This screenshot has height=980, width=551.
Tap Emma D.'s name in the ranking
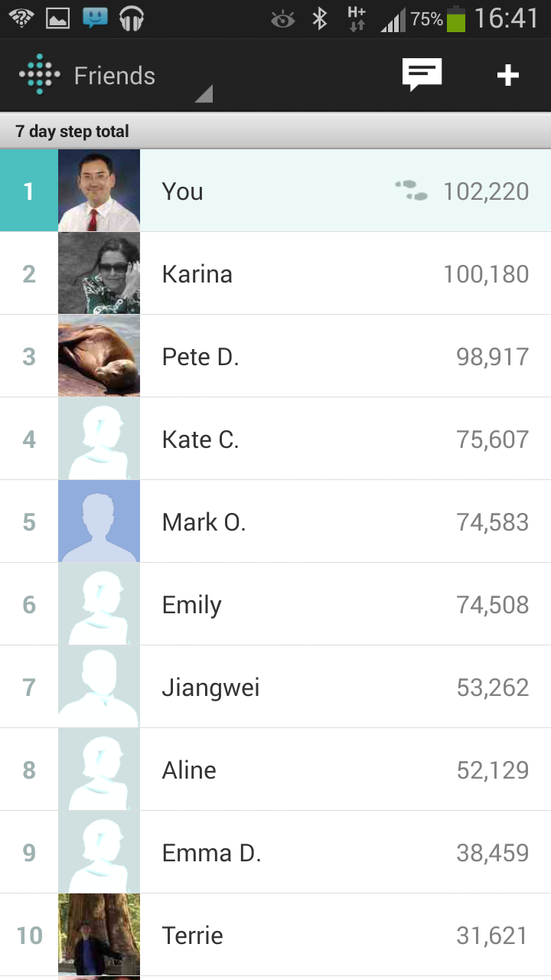tap(211, 853)
